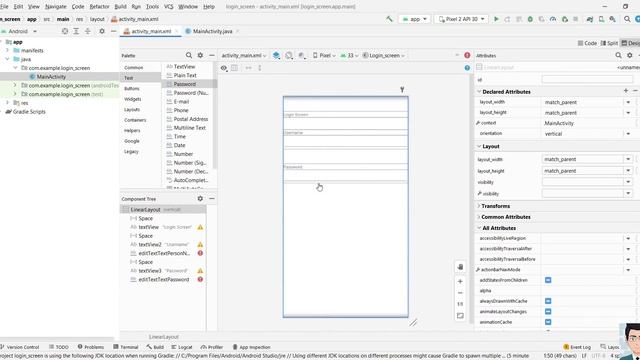Click the red-grey Stop icon in toolbar
640x360 pixels.
[x=576, y=19]
